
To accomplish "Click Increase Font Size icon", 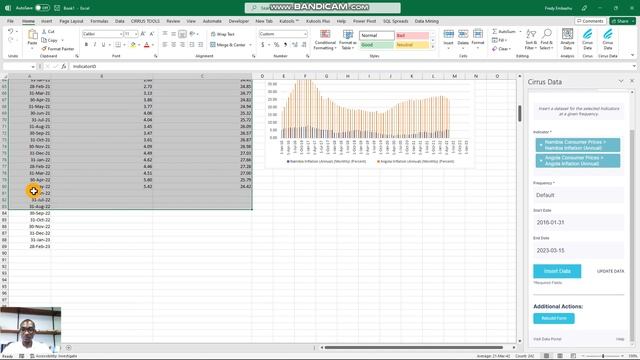I will click(x=143, y=34).
